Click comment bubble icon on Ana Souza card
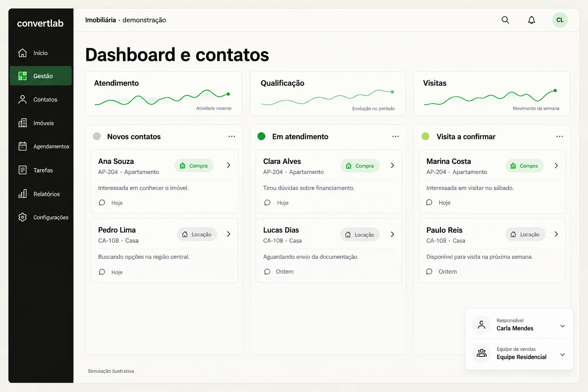This screenshot has height=392, width=588. click(x=102, y=203)
